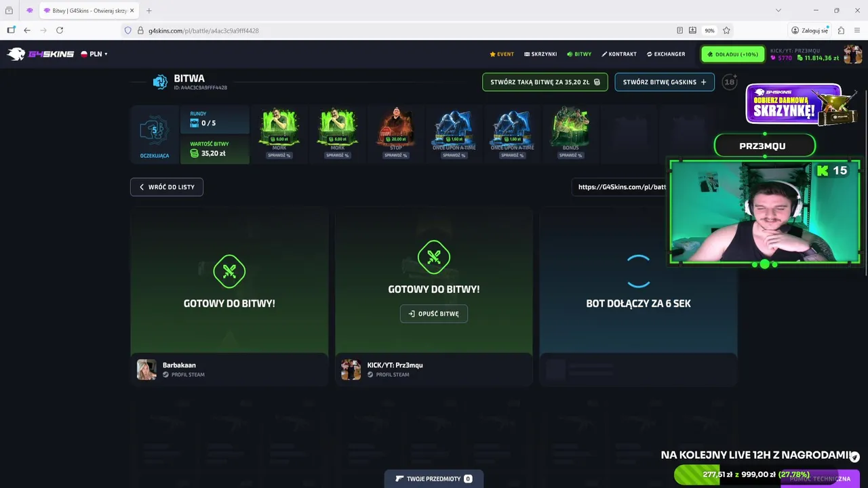Image resolution: width=868 pixels, height=488 pixels.
Task: Open the EXCHANGER page
Action: click(x=666, y=54)
